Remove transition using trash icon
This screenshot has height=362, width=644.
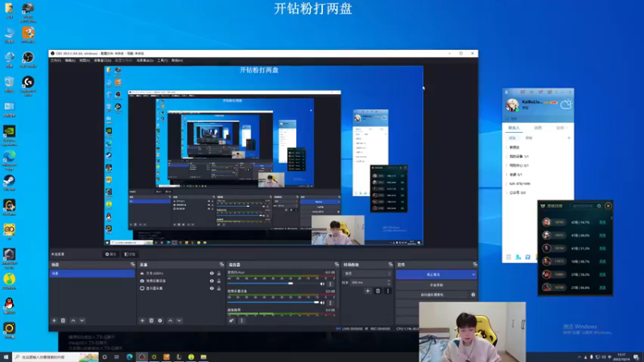pos(378,291)
